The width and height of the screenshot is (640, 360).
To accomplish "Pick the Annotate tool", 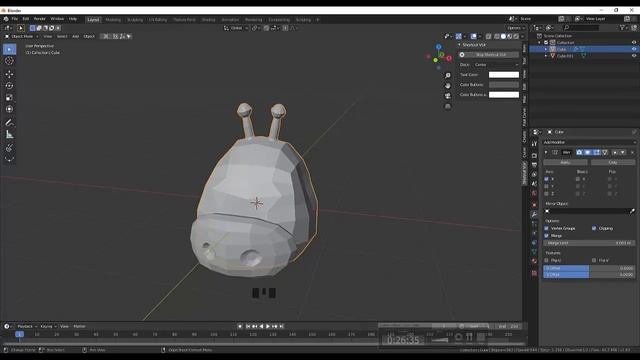I will [x=9, y=122].
